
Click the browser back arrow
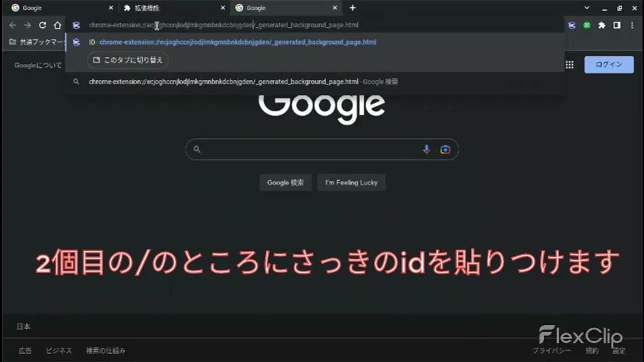[13, 25]
